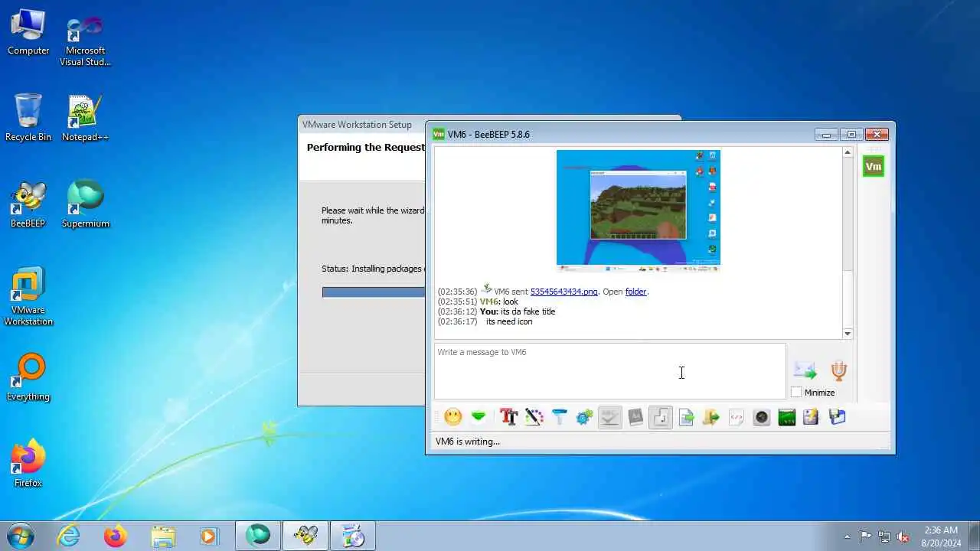Open the Computer desktop icon
The image size is (980, 551).
[x=28, y=33]
